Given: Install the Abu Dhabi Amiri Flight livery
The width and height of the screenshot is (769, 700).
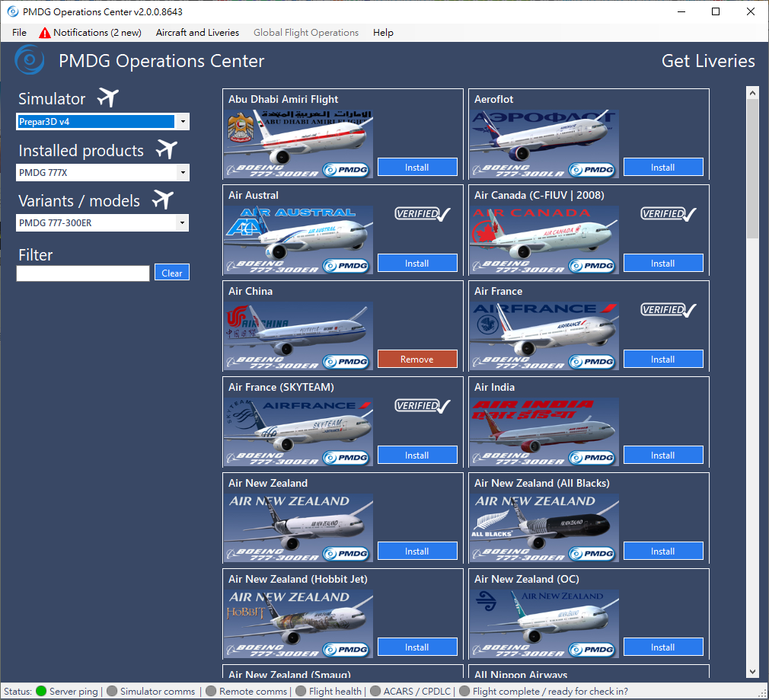Looking at the screenshot, I should pyautogui.click(x=417, y=168).
